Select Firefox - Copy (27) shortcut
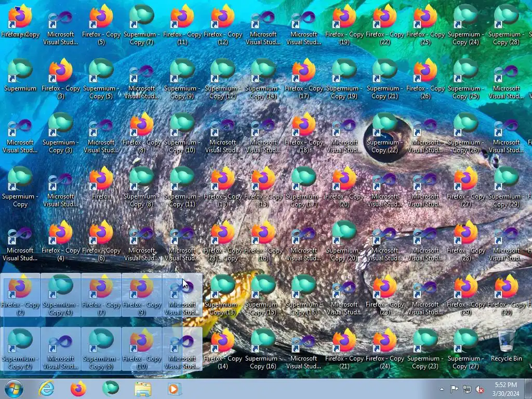This screenshot has height=399, width=532. [x=465, y=187]
